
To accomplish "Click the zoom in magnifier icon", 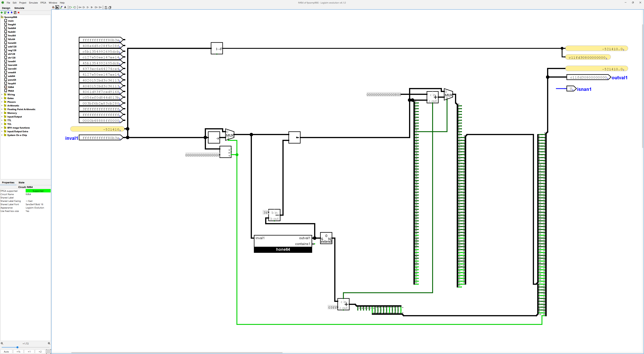I will click(x=49, y=343).
